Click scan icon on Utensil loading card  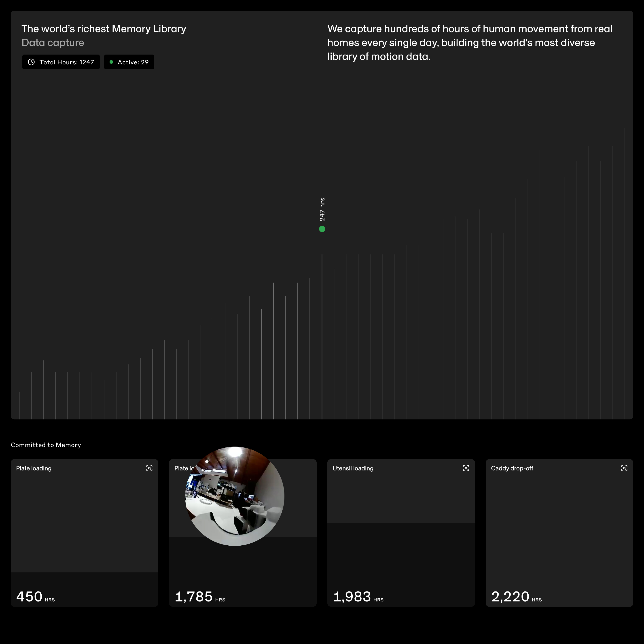[x=466, y=468]
